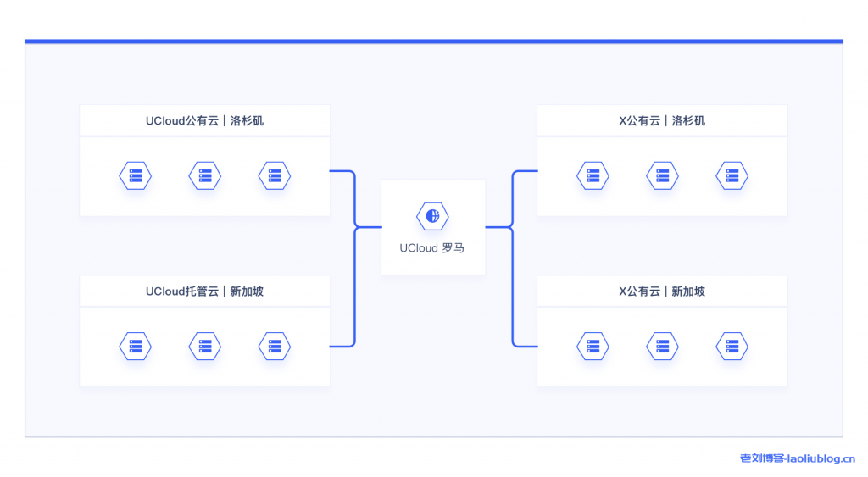Click the blue bar atop the diagram
Screen dimensions: 868x477
pos(433,41)
